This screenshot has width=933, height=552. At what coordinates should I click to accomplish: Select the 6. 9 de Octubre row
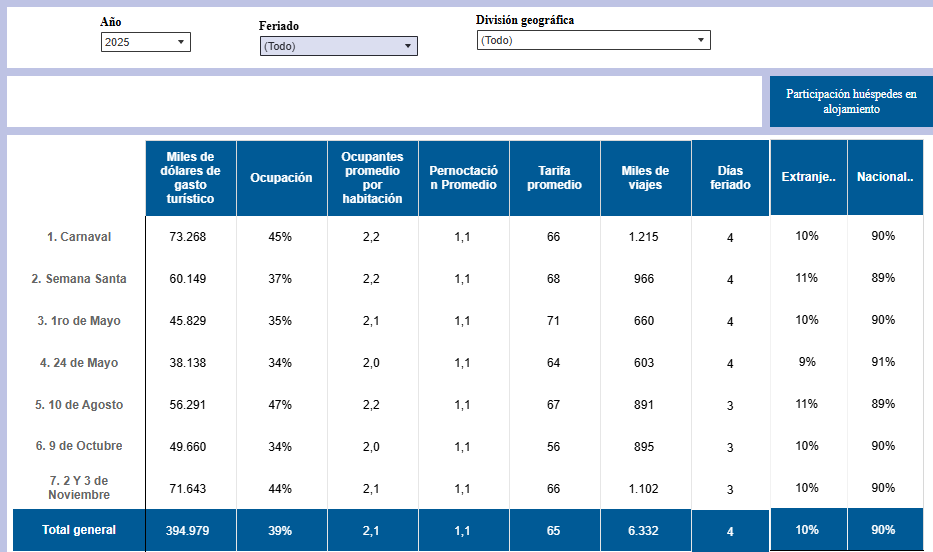[x=79, y=447]
